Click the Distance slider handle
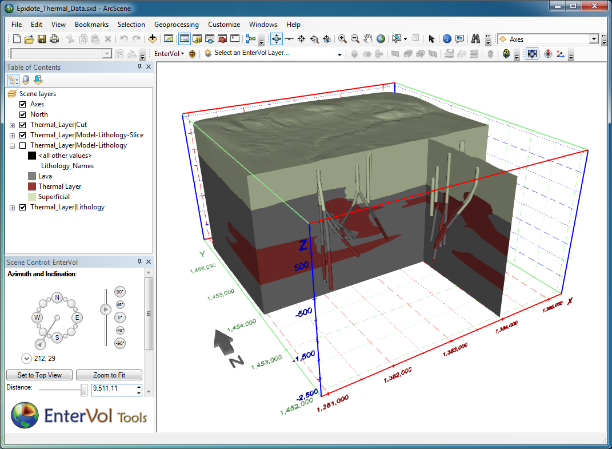This screenshot has height=449, width=612. [84, 390]
